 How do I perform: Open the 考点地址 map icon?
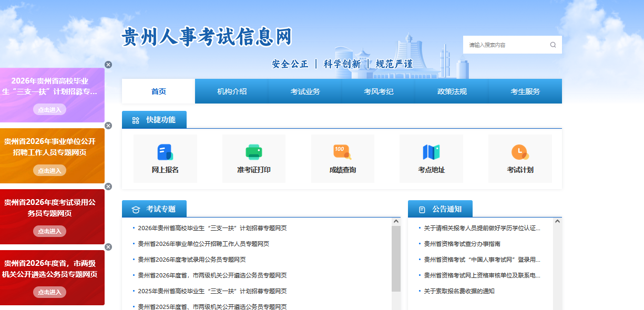click(431, 152)
